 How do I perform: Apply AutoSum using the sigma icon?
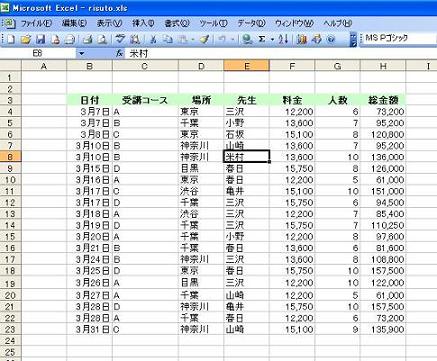coord(262,39)
